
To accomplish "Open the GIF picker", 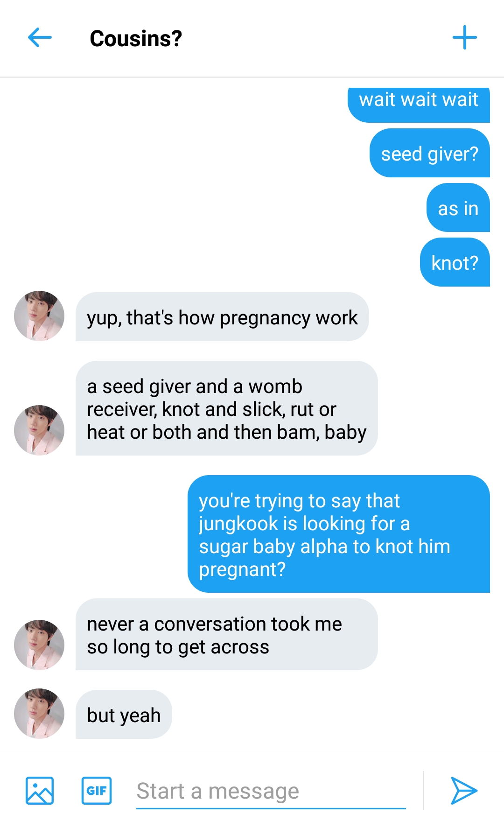I will tap(97, 790).
